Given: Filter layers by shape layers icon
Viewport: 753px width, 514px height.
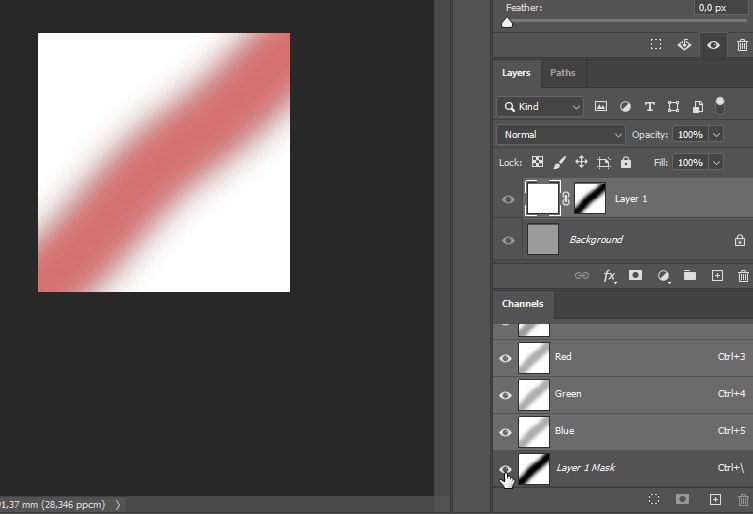Looking at the screenshot, I should pyautogui.click(x=673, y=107).
